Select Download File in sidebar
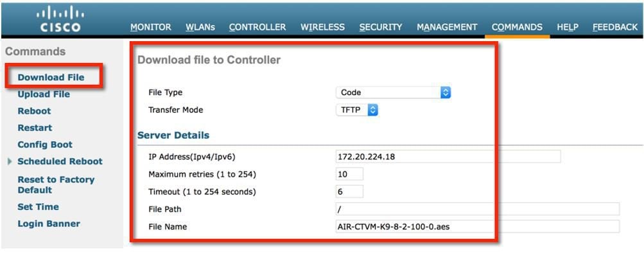644x255 pixels. pyautogui.click(x=51, y=77)
